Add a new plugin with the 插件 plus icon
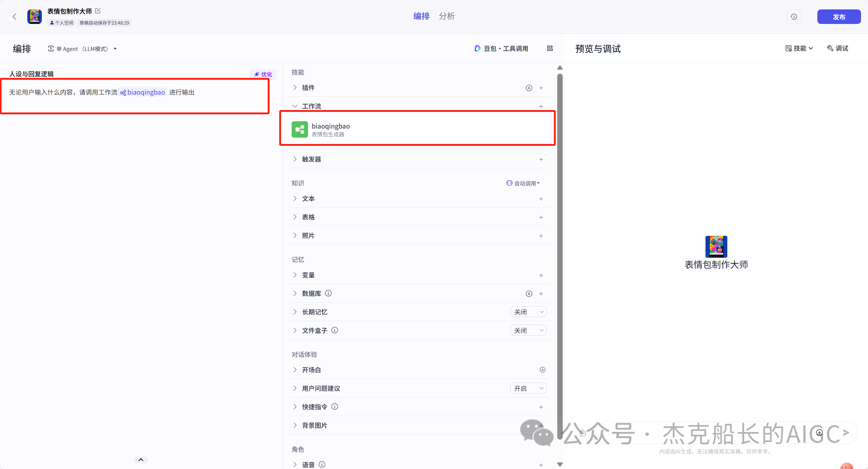This screenshot has height=469, width=868. [x=541, y=88]
